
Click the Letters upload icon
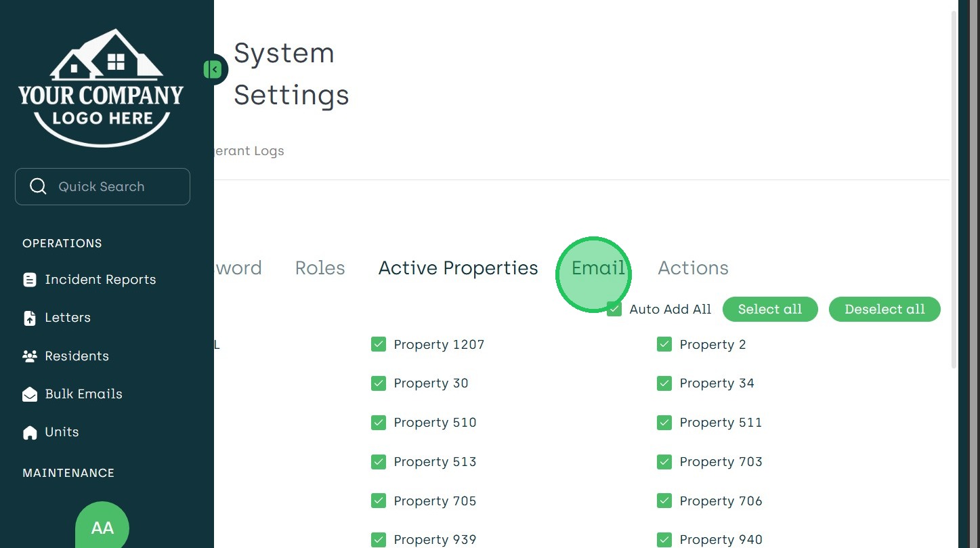point(30,318)
